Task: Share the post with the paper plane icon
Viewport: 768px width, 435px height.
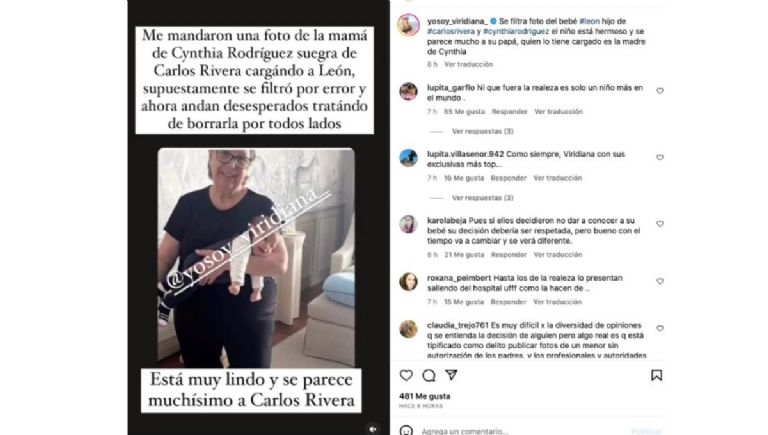Action: pos(451,375)
